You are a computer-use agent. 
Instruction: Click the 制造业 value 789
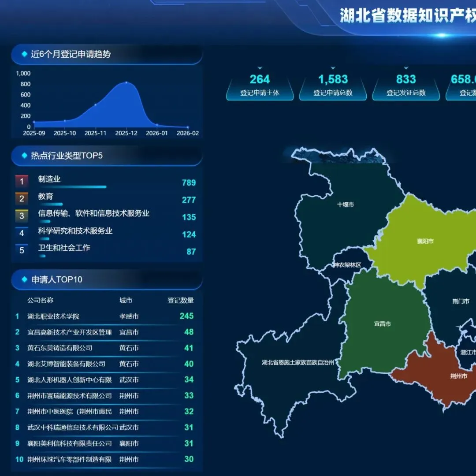tap(189, 182)
